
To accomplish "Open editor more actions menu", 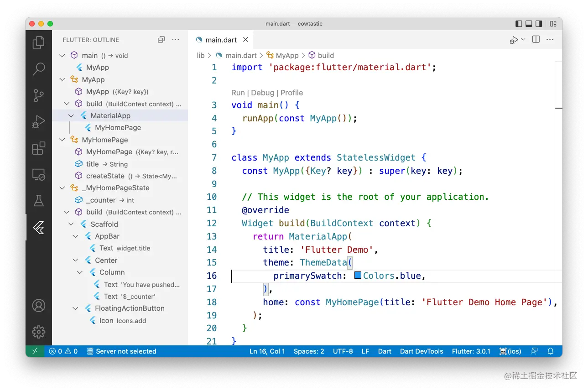I will [550, 40].
